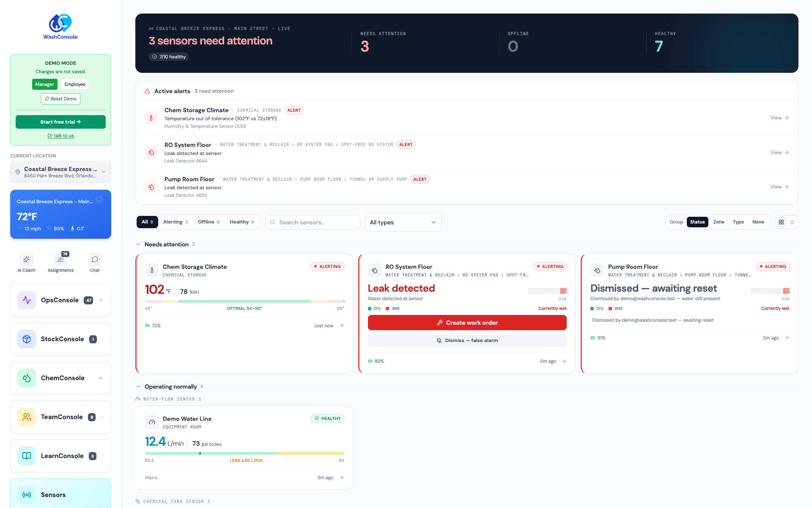This screenshot has width=812, height=508.
Task: Click Create work order button
Action: (x=467, y=323)
